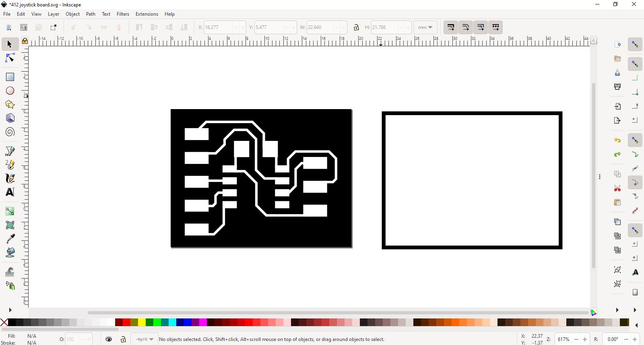This screenshot has width=644, height=345.
Task: Select the Ellipse tool
Action: [x=10, y=91]
